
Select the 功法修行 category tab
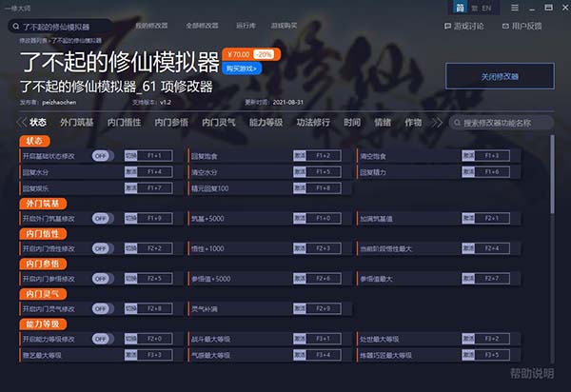click(x=313, y=123)
